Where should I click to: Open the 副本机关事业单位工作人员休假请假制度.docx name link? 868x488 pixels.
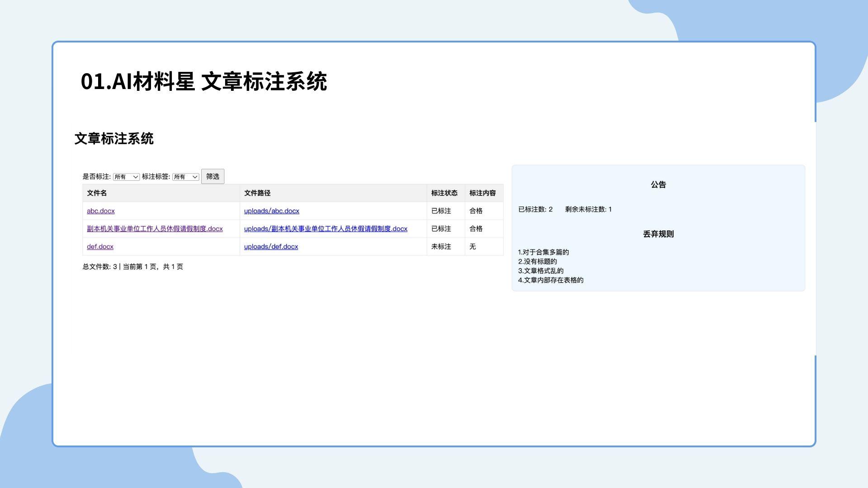(155, 229)
